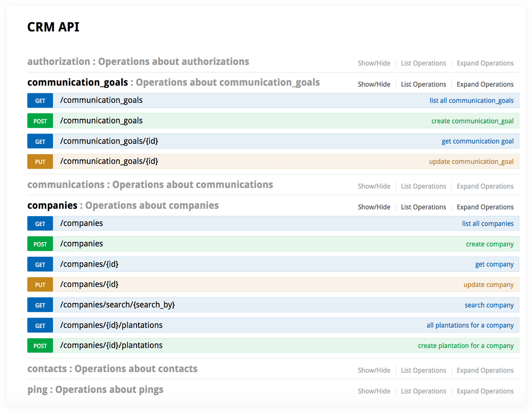Click List Operations for authorization
The height and width of the screenshot is (414, 532).
click(x=424, y=63)
